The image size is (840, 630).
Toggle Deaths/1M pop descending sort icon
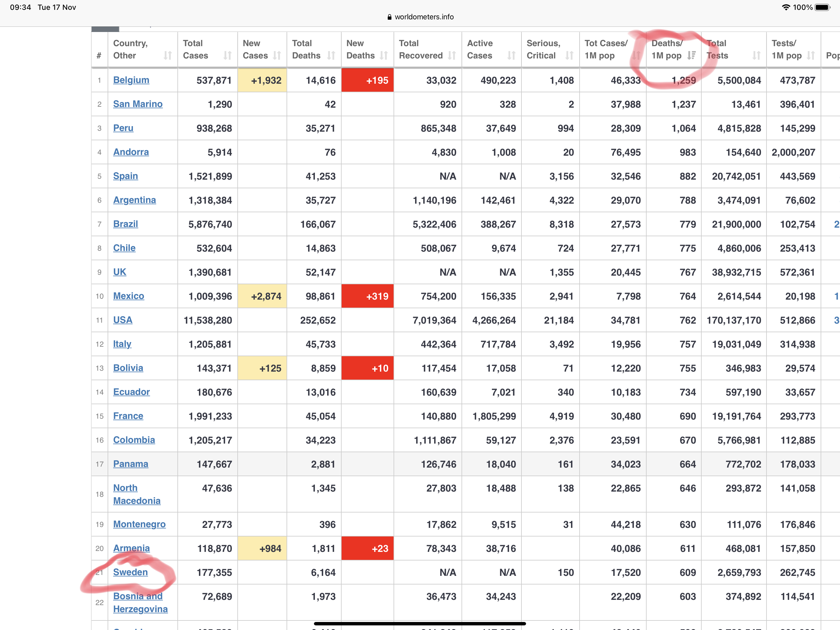[691, 55]
